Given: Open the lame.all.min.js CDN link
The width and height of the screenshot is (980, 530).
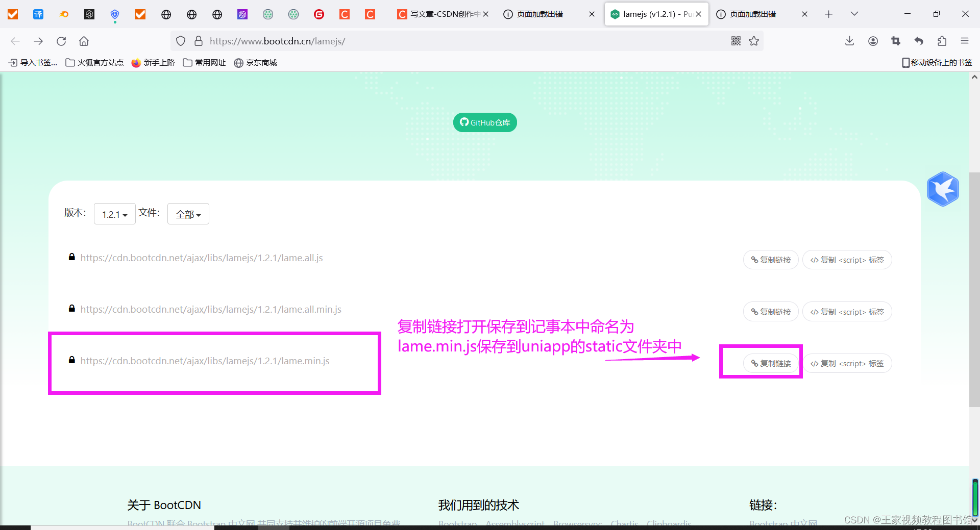Looking at the screenshot, I should tap(211, 310).
